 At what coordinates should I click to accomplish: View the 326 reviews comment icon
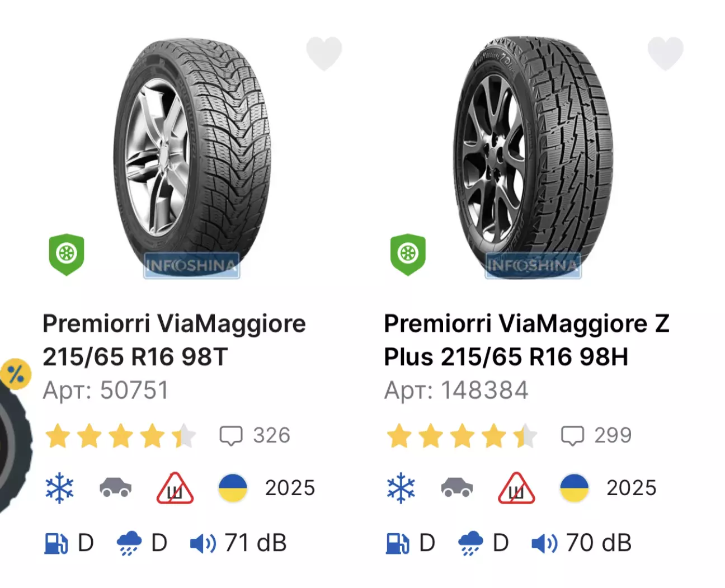click(x=231, y=436)
